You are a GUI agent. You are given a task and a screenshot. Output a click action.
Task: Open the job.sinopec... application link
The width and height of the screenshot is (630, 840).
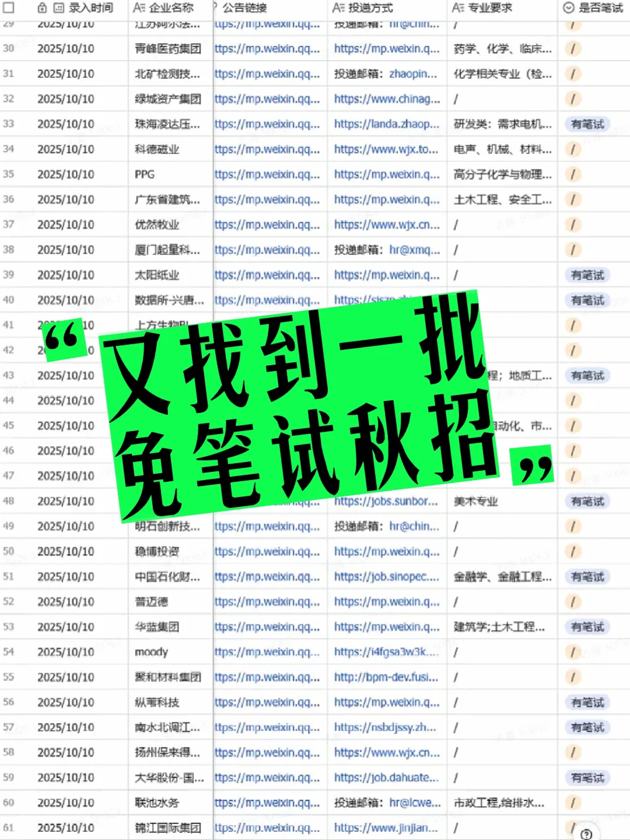(x=387, y=576)
